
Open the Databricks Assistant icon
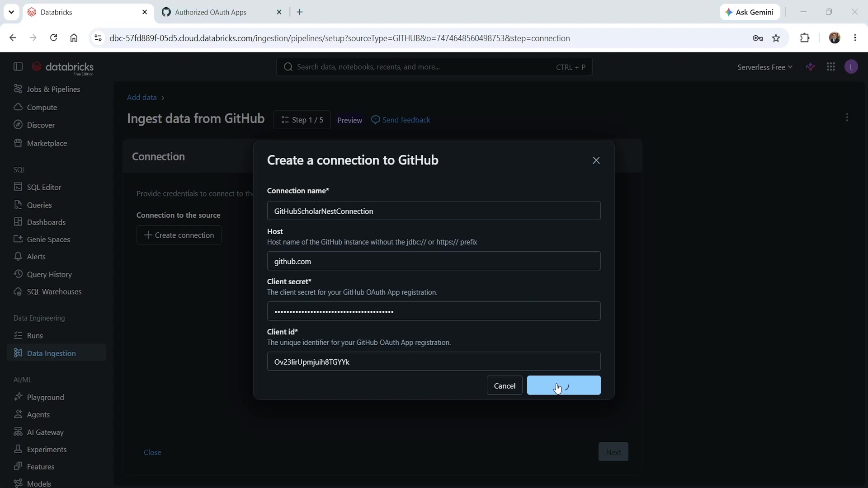click(811, 67)
